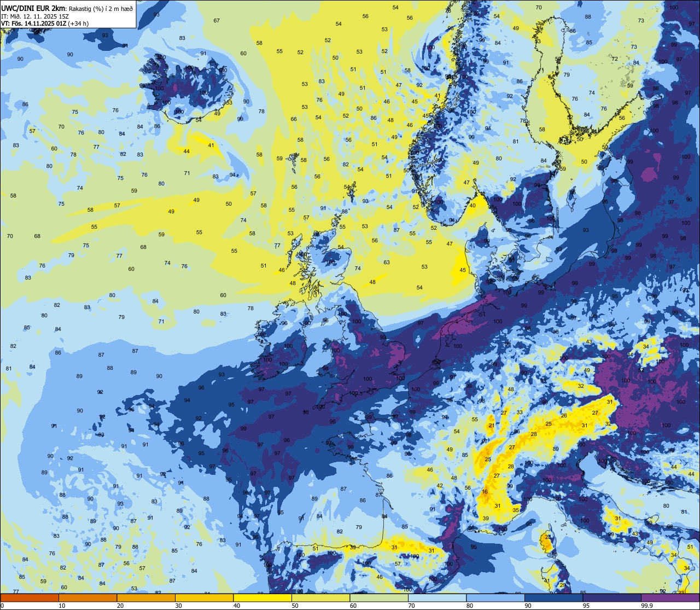Pick the dark navy 95–99.9 legend segment
700x610 pixels.
point(612,598)
